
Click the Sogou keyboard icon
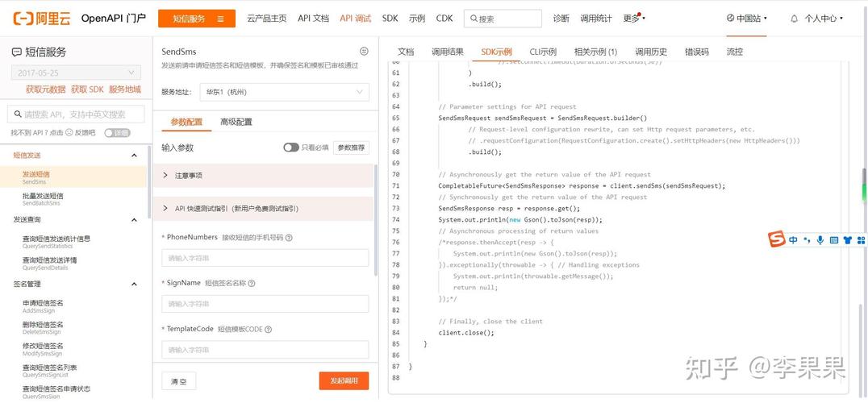(833, 240)
